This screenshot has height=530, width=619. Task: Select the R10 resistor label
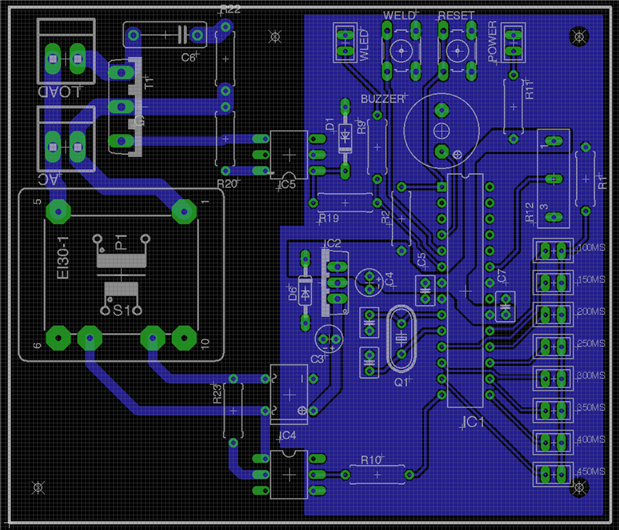tap(371, 460)
